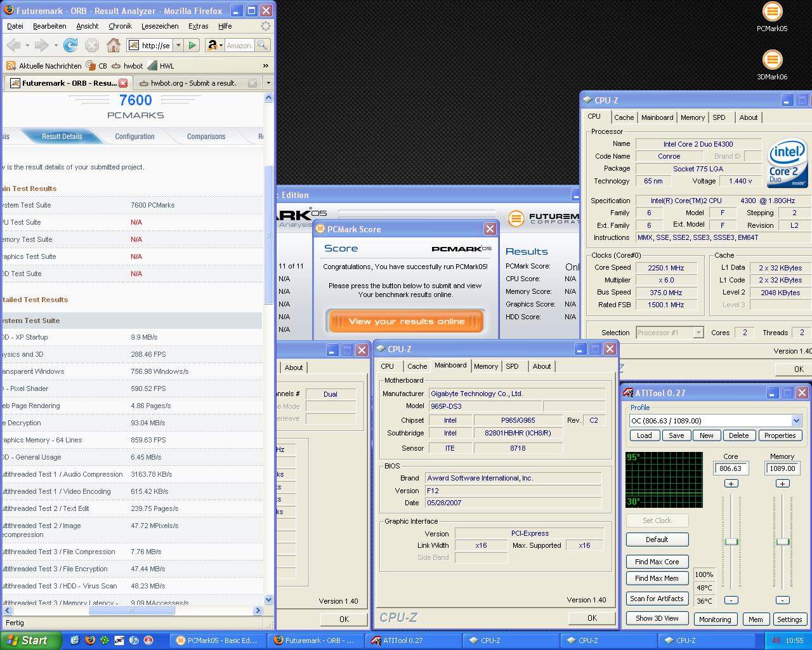Open the Extras menu in Firefox
This screenshot has height=650, width=812.
point(198,26)
